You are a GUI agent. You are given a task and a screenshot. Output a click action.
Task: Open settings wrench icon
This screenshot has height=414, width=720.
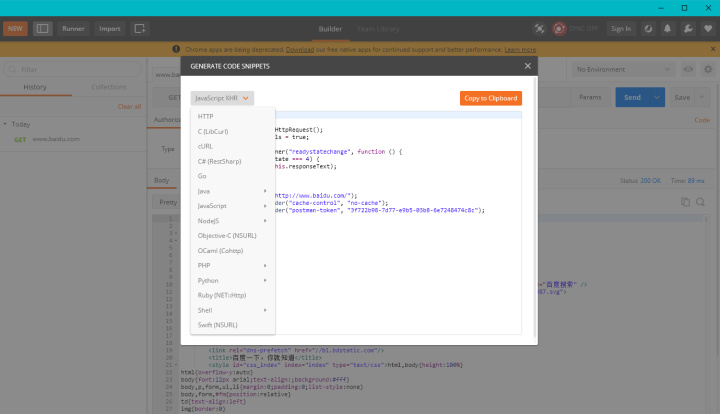pyautogui.click(x=688, y=28)
